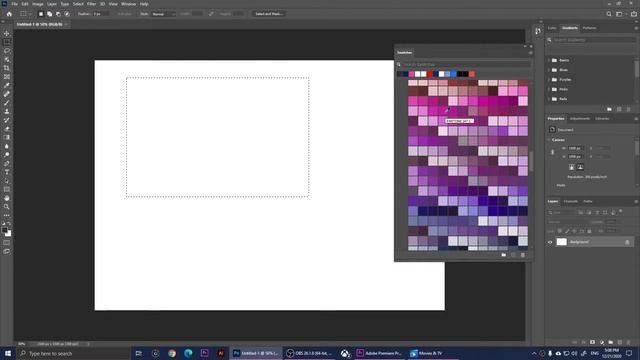Select the Hand tool

pos(7,198)
